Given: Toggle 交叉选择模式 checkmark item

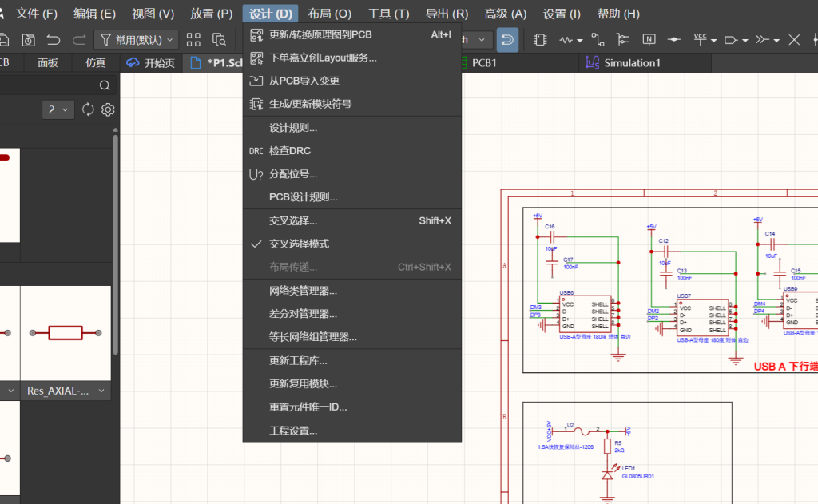Looking at the screenshot, I should [x=352, y=244].
